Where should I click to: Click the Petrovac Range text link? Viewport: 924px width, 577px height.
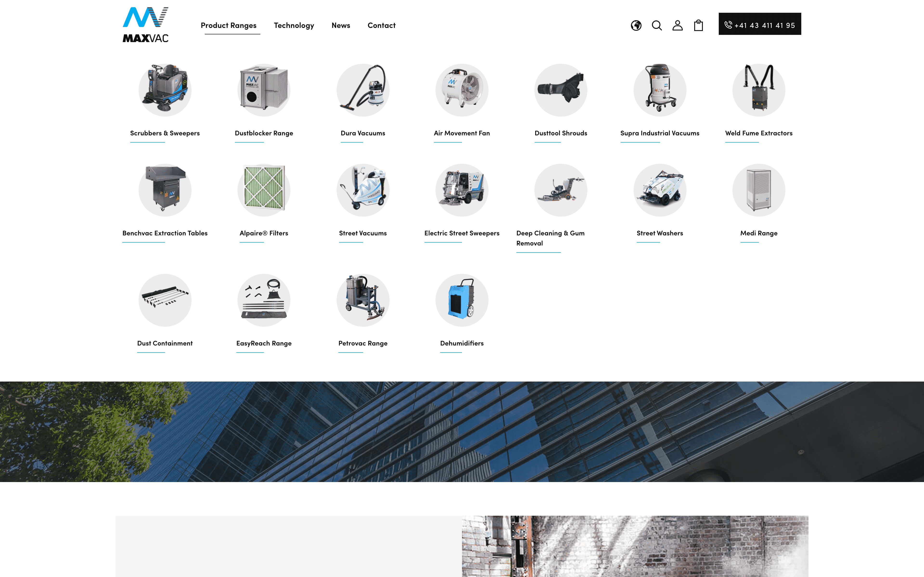[363, 343]
